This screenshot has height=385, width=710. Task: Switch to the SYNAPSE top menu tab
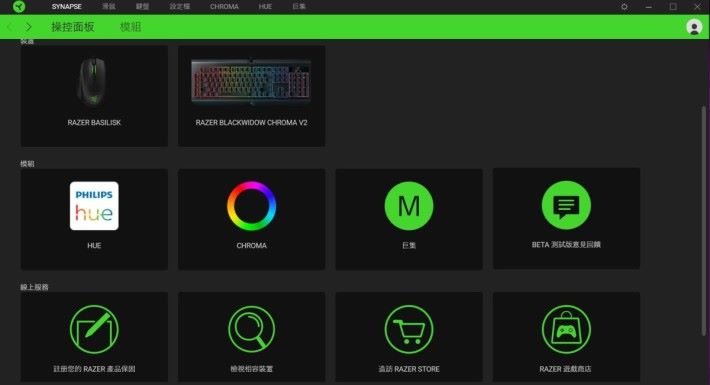pos(67,7)
